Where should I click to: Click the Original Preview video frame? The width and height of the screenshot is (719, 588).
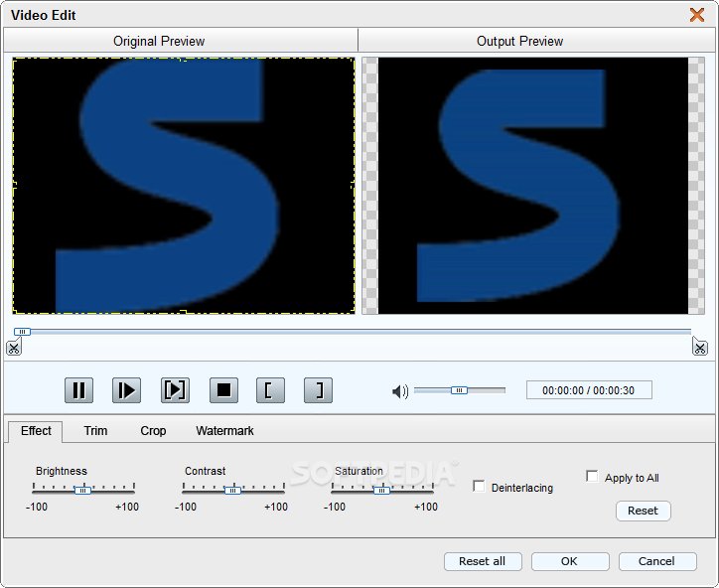coord(184,186)
